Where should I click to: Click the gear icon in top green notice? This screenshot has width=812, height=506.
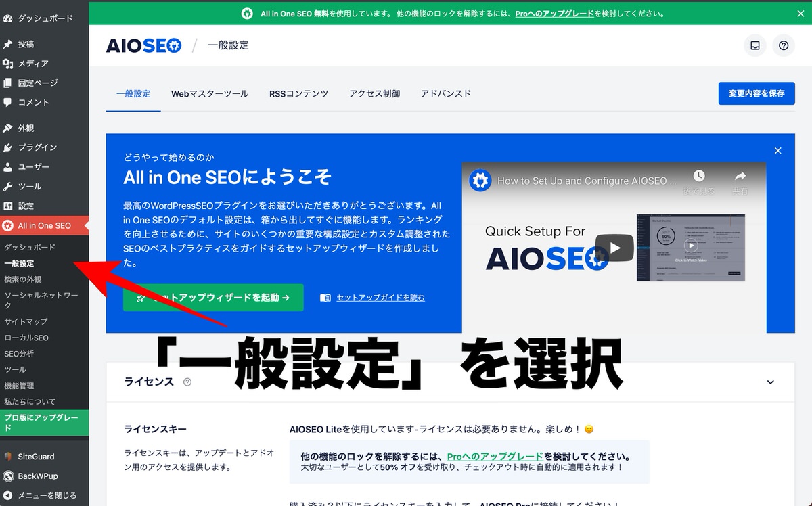point(248,14)
